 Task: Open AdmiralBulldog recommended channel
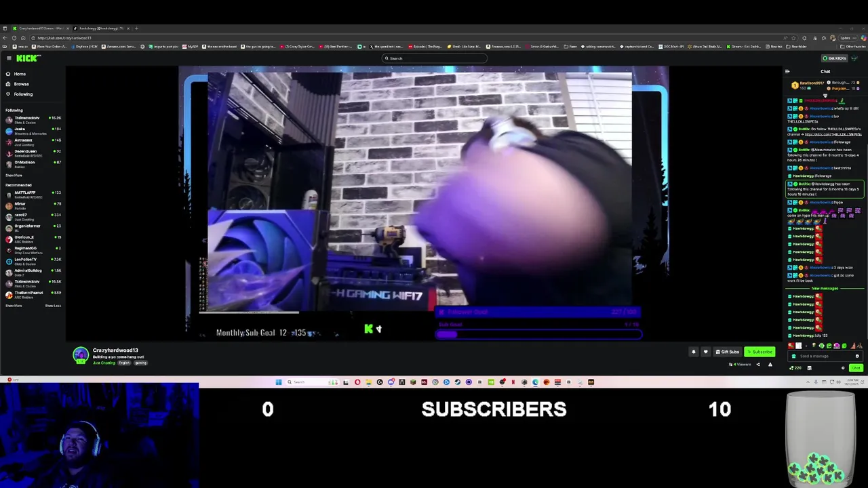tap(33, 272)
